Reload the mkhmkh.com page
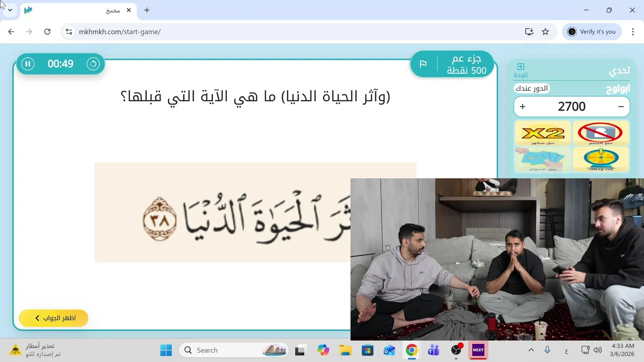 coord(47,32)
